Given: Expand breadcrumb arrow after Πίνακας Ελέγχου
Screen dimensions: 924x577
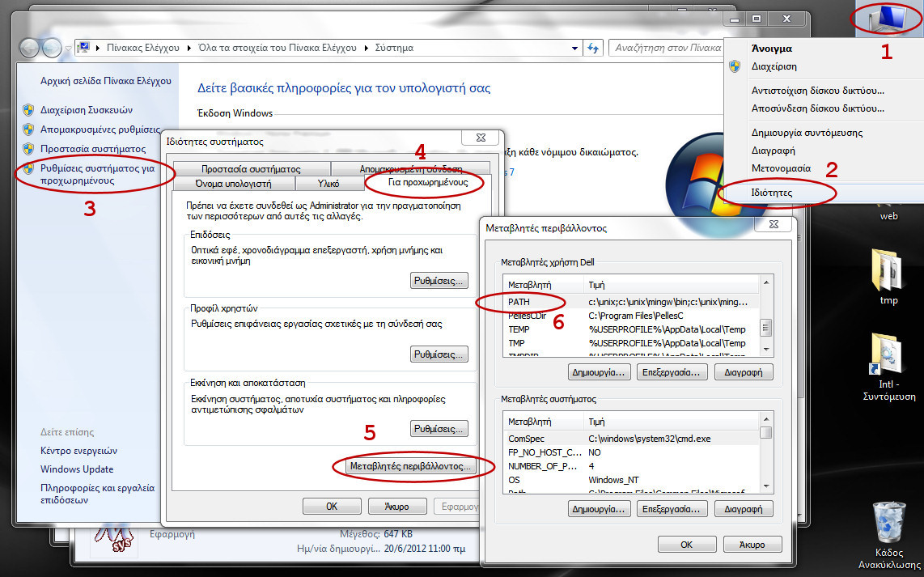Looking at the screenshot, I should click(189, 49).
